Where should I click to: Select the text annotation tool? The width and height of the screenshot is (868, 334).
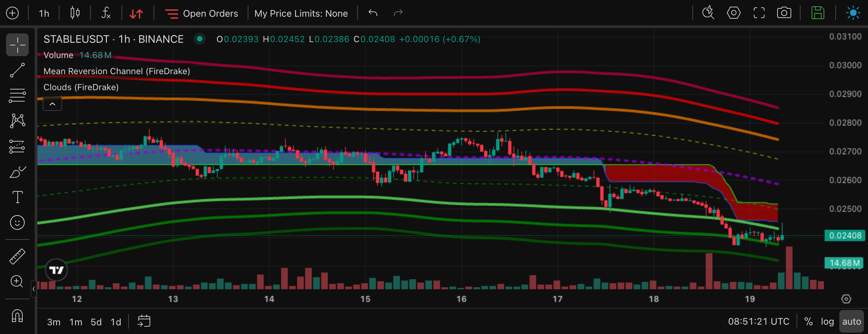tap(17, 197)
